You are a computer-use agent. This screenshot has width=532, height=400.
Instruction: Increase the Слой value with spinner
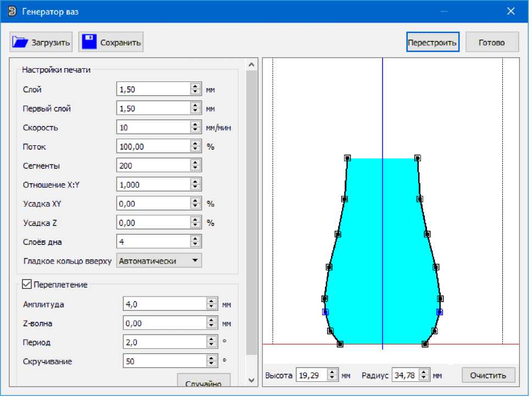coord(195,86)
